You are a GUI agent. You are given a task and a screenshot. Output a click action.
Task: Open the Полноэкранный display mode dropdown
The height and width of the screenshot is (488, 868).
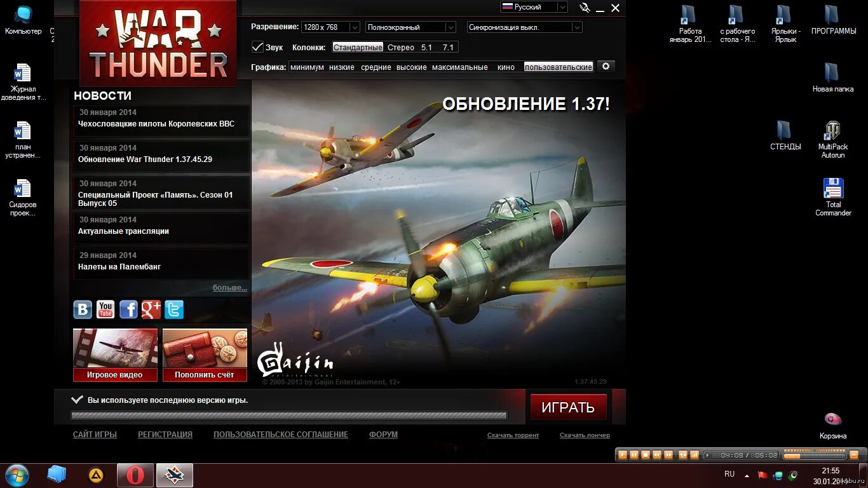[410, 27]
